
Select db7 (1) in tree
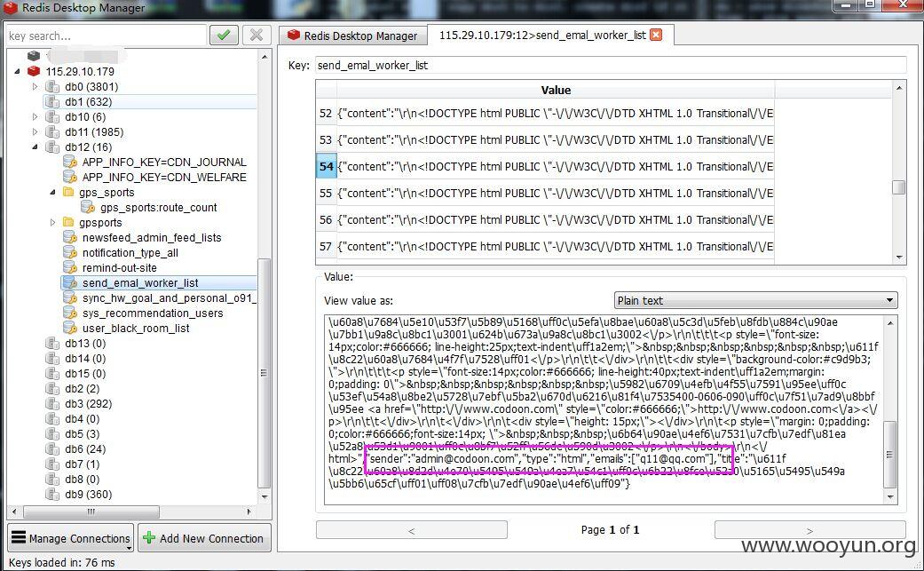pyautogui.click(x=82, y=464)
